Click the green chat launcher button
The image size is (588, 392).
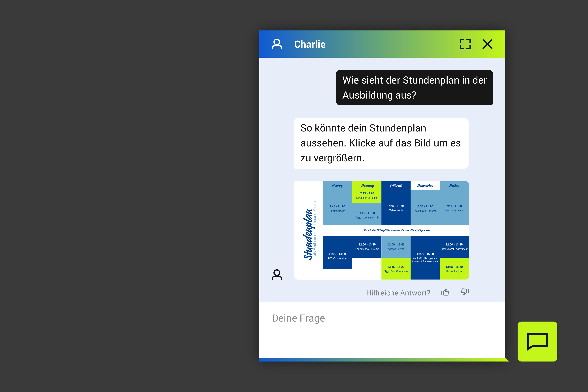tap(537, 341)
